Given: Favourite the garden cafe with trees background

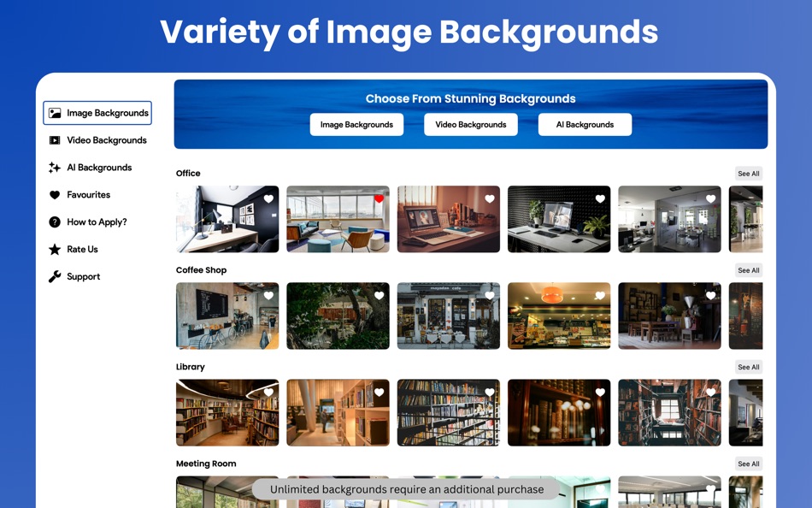Looking at the screenshot, I should (x=379, y=295).
